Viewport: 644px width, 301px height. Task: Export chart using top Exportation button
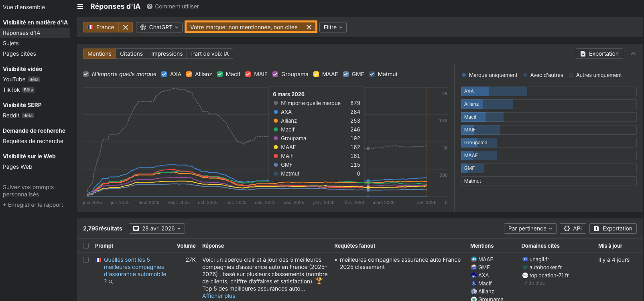599,54
